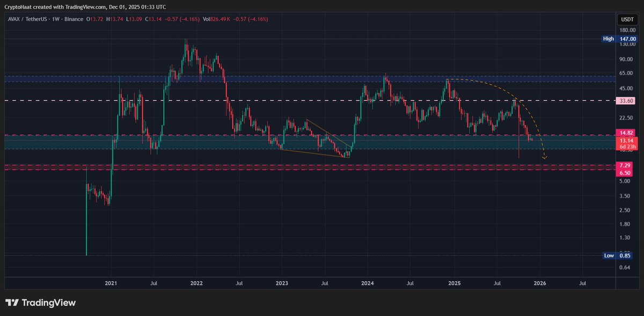
Task: Click the 2026 label on time axis
Action: click(x=540, y=282)
